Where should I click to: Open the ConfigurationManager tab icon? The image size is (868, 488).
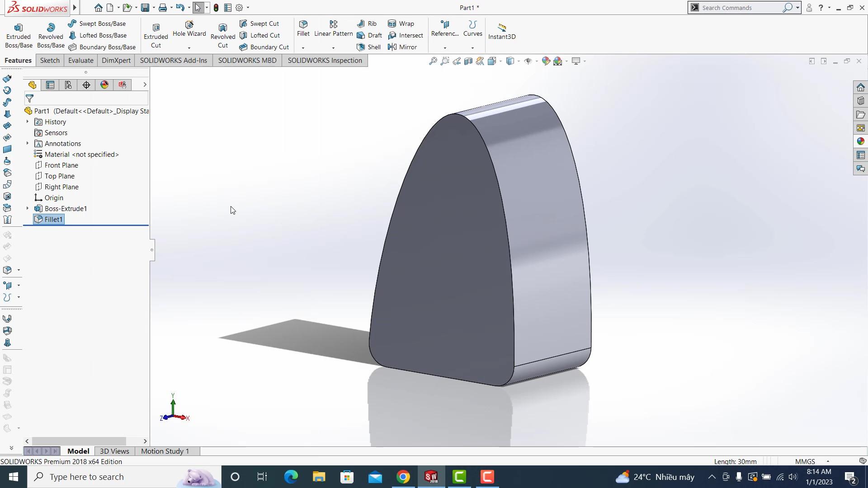(x=68, y=85)
